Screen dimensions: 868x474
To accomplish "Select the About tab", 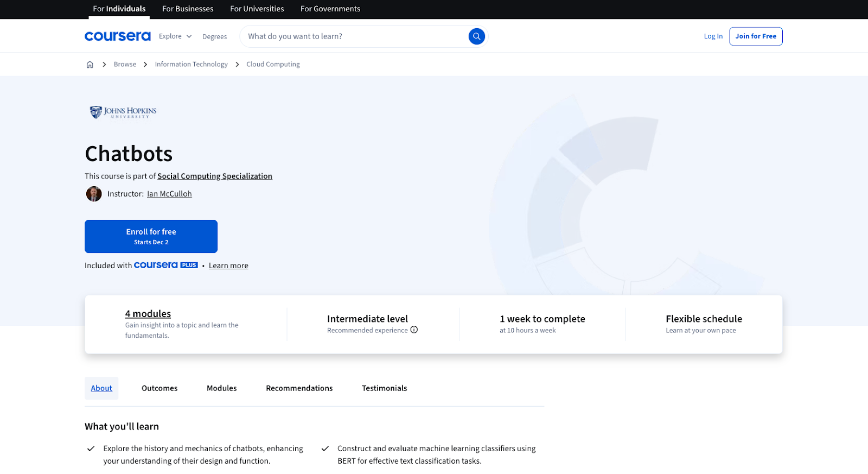I will click(101, 388).
